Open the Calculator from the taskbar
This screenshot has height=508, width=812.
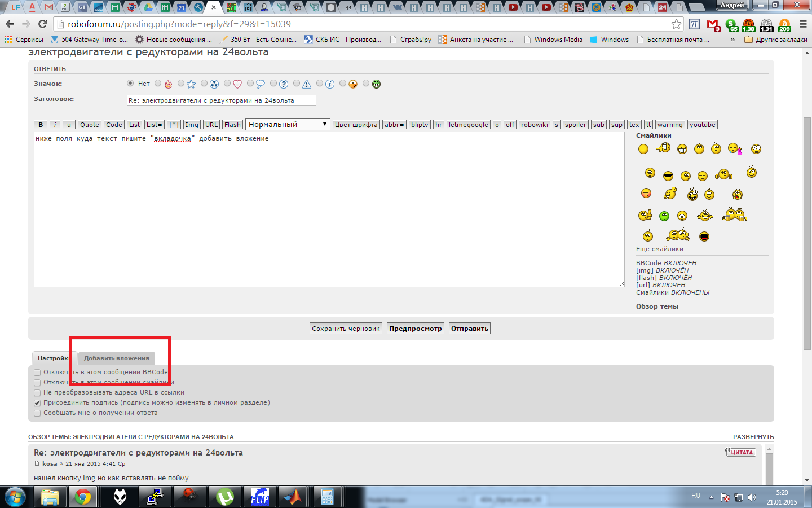pos(327,497)
